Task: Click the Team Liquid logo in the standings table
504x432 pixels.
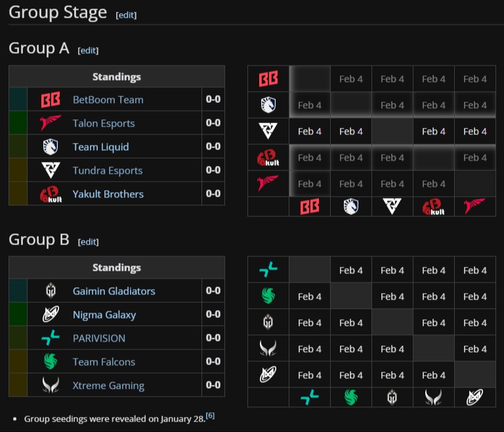Action: pos(51,147)
